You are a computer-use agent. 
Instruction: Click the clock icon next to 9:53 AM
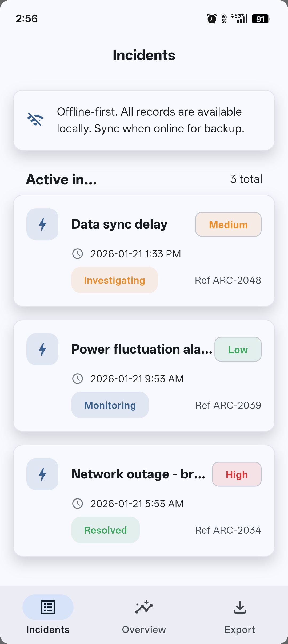click(x=78, y=379)
